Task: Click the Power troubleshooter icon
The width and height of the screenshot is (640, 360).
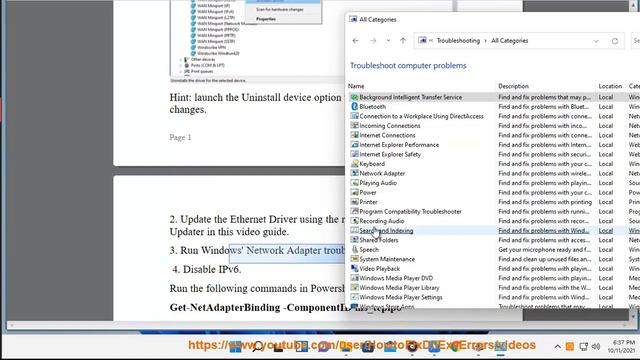Action: pyautogui.click(x=354, y=192)
